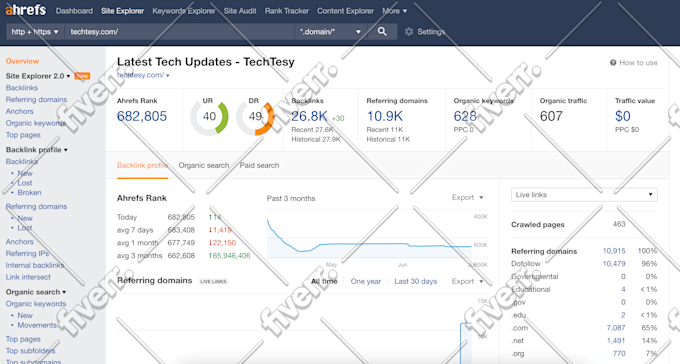Click the Settings gear icon
The width and height of the screenshot is (680, 364).
(409, 32)
